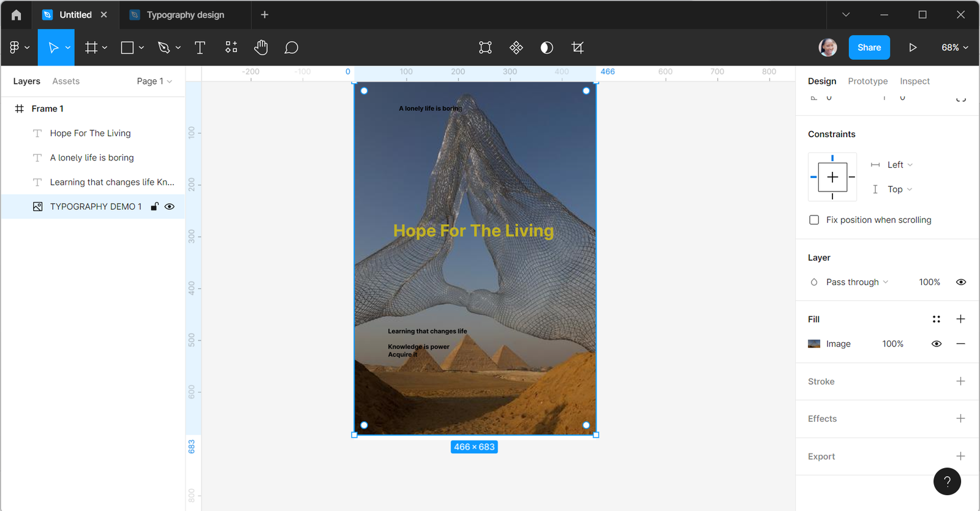
Task: Hide the TYPOGRAPHY DEMO 1 layer
Action: click(x=170, y=207)
